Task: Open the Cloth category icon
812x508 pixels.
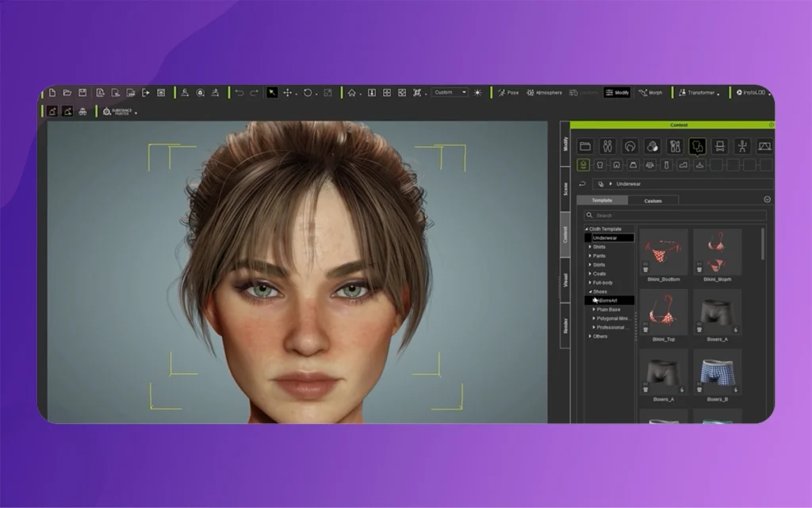Action: click(x=697, y=146)
